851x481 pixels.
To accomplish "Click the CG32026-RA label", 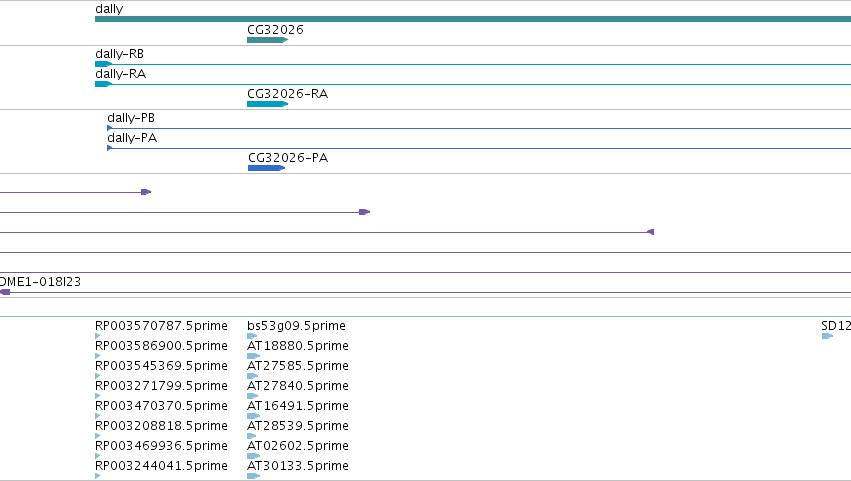I will [x=288, y=93].
